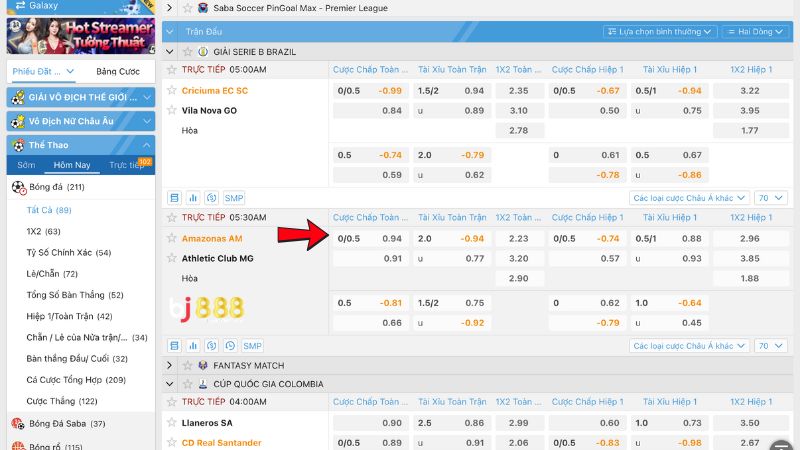Screen dimensions: 800x450
Task: Open the 70 dropdown for Criciuma match
Action: coord(770,198)
